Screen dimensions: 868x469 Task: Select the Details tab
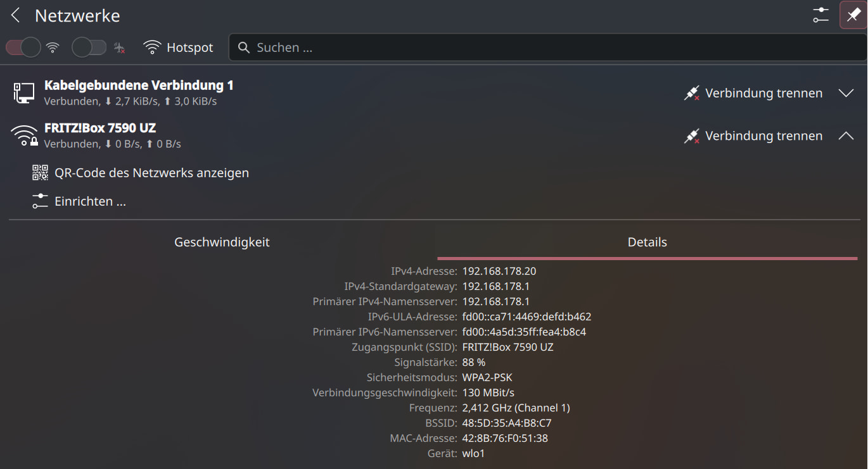pyautogui.click(x=647, y=242)
